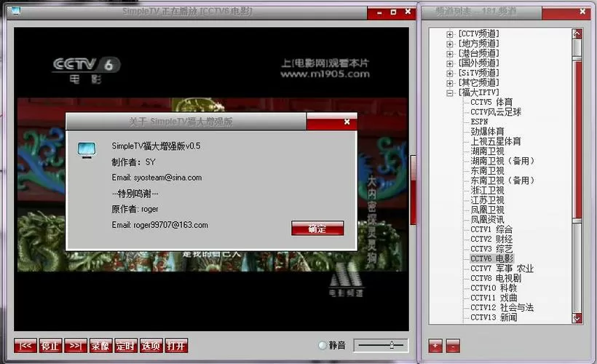The image size is (597, 364).
Task: Select the CCTV5 体育 channel
Action: point(491,102)
